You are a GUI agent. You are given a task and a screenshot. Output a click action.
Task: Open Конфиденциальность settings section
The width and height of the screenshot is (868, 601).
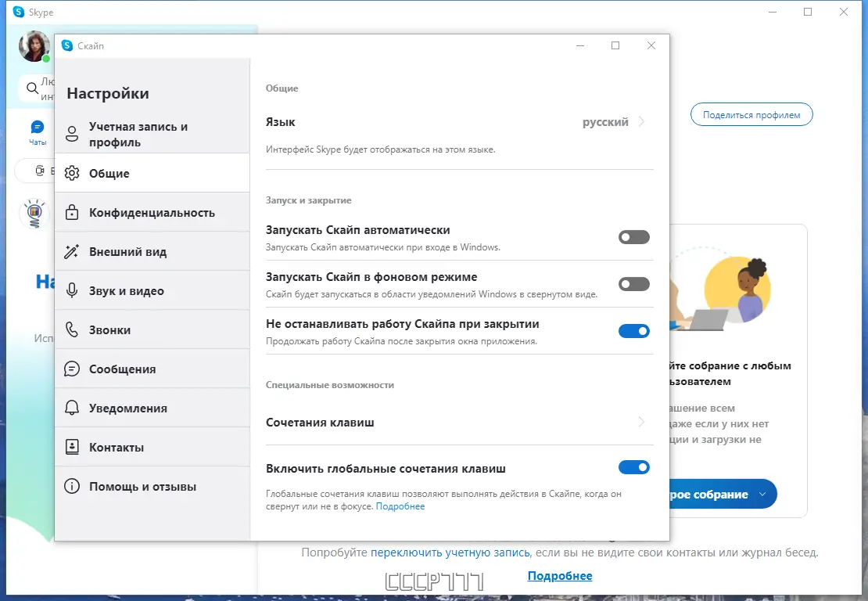pyautogui.click(x=152, y=212)
